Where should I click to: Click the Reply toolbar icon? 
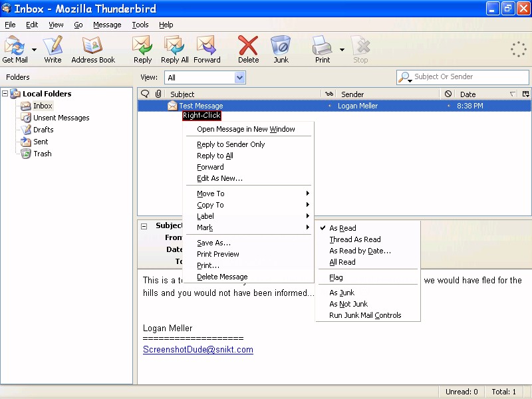tap(142, 45)
